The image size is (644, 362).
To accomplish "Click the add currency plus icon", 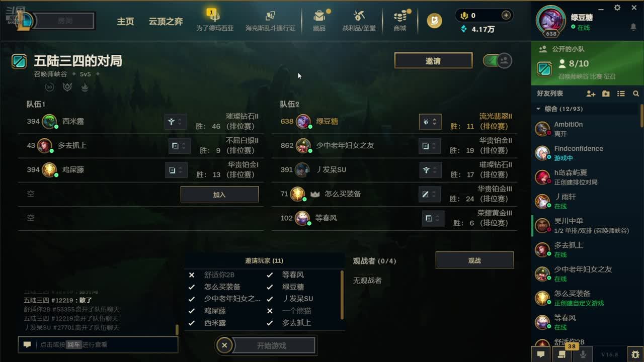I will coord(506,16).
